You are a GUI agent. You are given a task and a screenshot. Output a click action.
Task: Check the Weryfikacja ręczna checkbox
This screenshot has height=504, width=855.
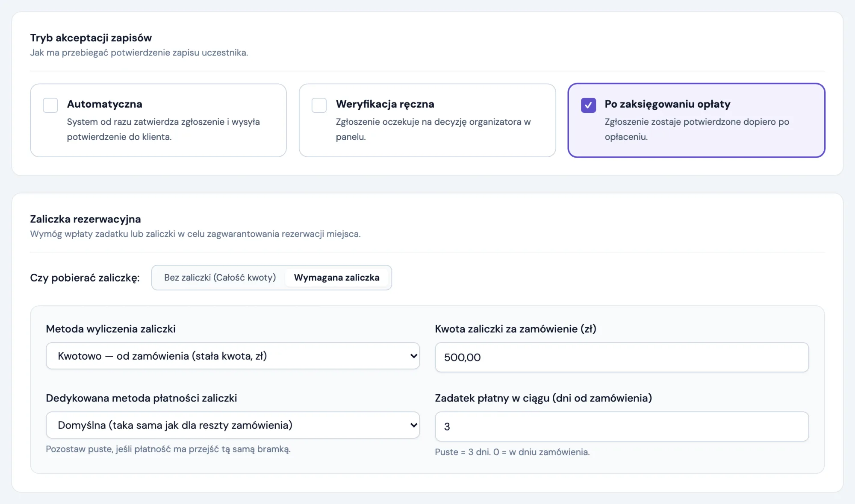click(319, 105)
